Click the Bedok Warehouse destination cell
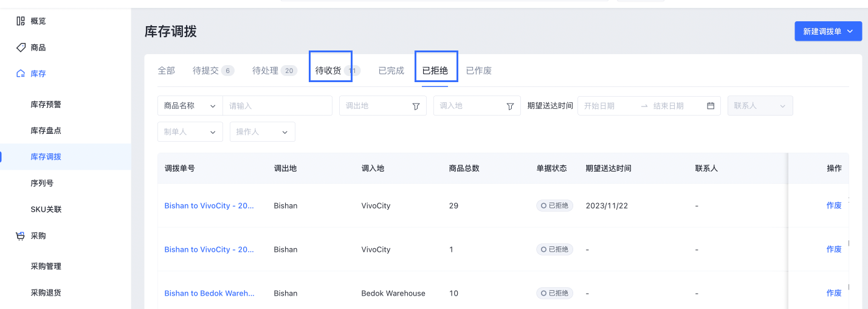Screen dimensions: 868x309 [x=393, y=293]
